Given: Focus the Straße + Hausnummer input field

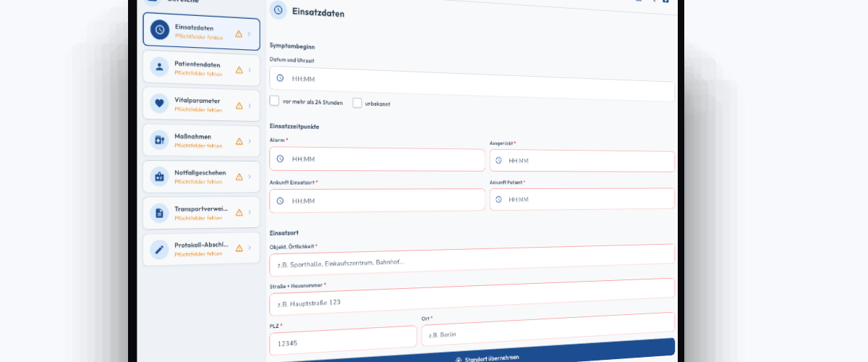Looking at the screenshot, I should [472, 297].
